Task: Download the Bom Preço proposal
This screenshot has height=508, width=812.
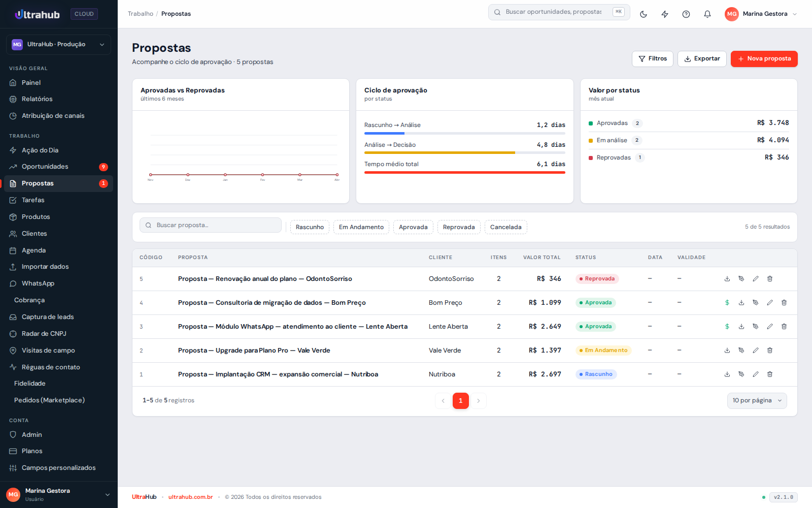Action: [x=741, y=303]
